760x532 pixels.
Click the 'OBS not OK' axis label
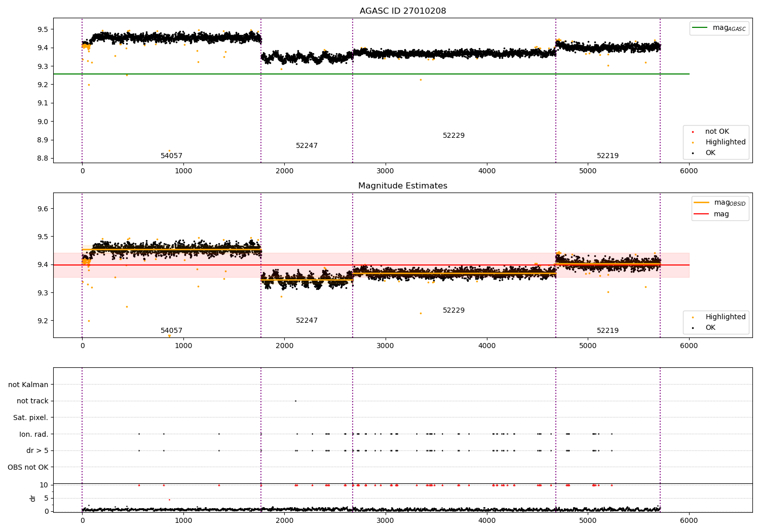point(28,467)
